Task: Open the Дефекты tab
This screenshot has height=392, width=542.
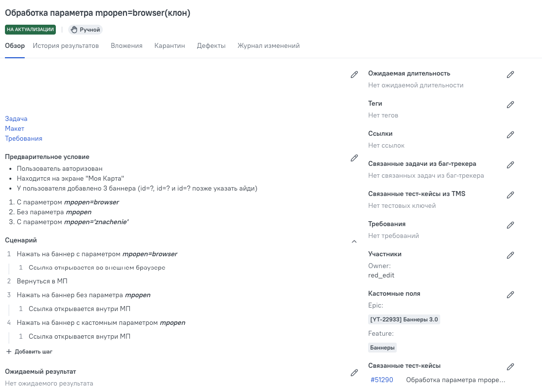Action: [x=211, y=46]
